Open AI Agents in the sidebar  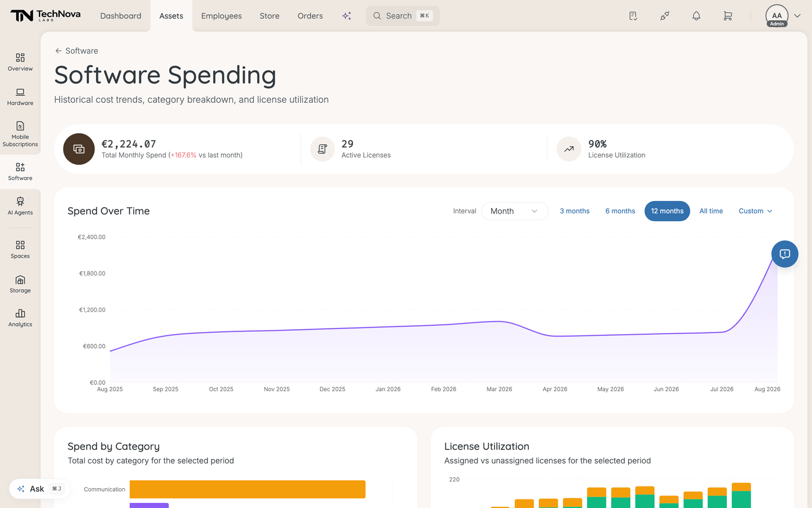(20, 206)
